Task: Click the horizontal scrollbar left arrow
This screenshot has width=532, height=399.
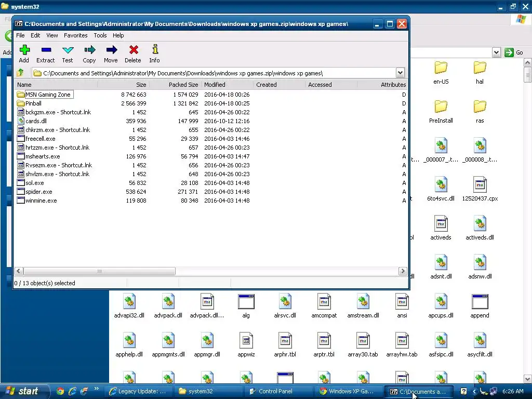Action: click(x=19, y=271)
